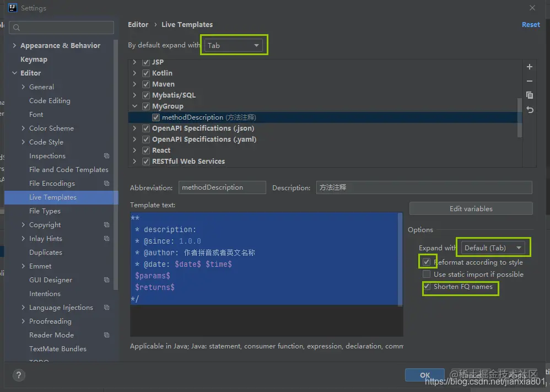The height and width of the screenshot is (392, 550).
Task: Disable the Mybatis/SQL template group checkbox
Action: tap(146, 95)
